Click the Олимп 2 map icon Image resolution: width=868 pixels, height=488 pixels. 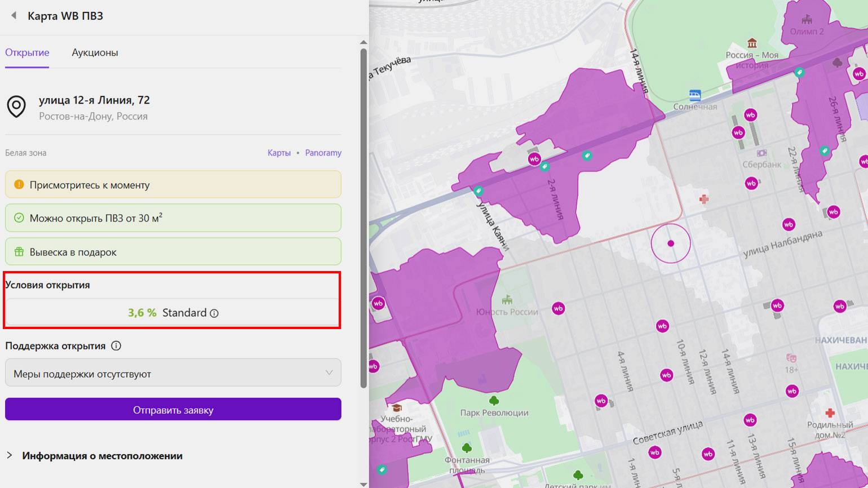807,19
